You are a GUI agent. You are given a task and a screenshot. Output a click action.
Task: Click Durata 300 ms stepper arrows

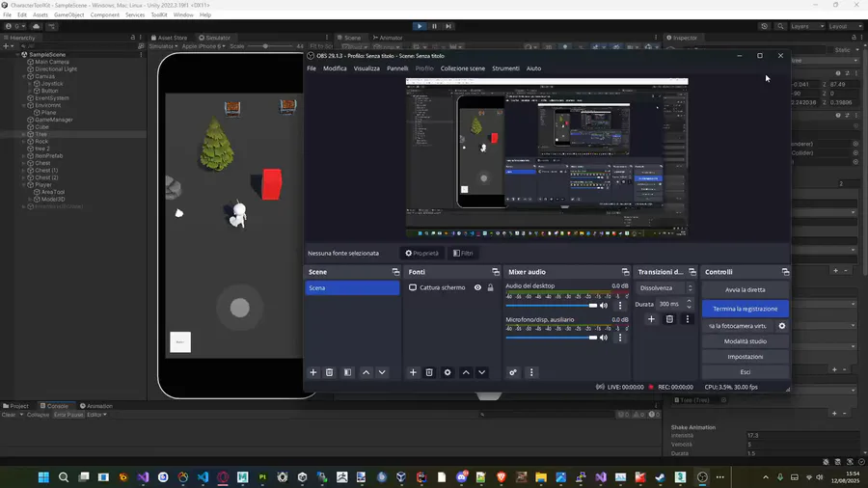click(690, 304)
